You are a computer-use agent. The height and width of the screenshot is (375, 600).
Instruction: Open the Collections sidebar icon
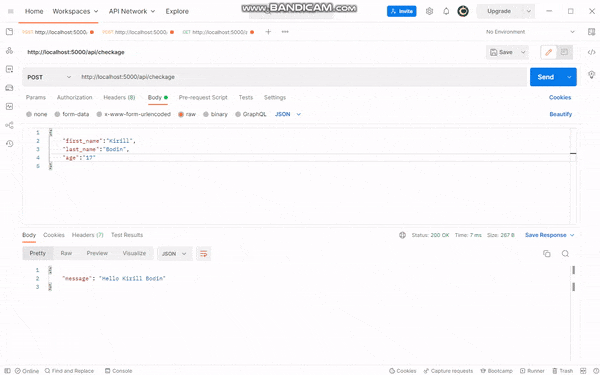(x=10, y=32)
